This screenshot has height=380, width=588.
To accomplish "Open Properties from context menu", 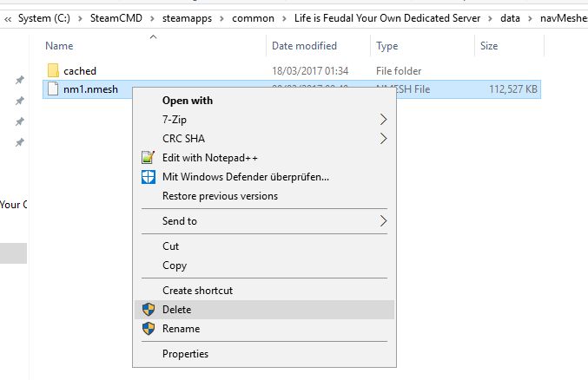I will click(x=264, y=354).
